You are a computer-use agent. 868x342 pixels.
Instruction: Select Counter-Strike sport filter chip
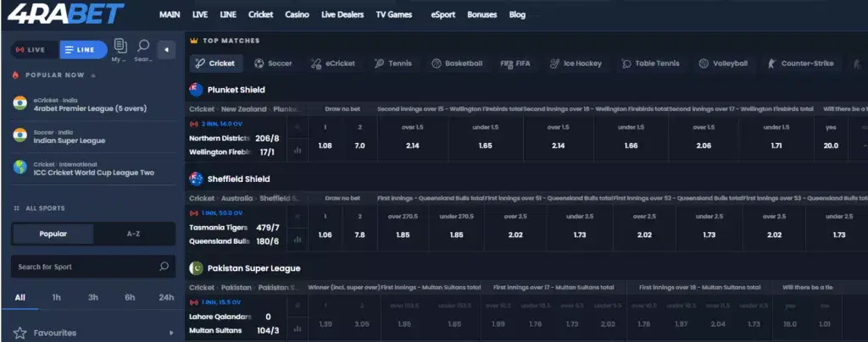point(800,63)
